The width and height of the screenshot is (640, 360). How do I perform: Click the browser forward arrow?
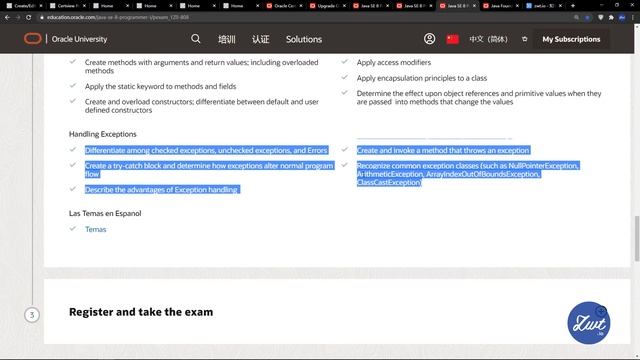click(x=18, y=18)
